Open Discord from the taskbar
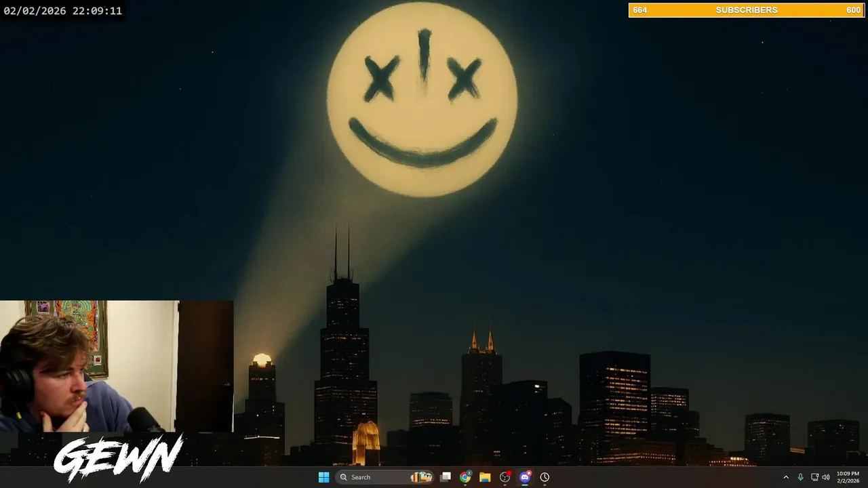This screenshot has width=868, height=488. click(525, 477)
